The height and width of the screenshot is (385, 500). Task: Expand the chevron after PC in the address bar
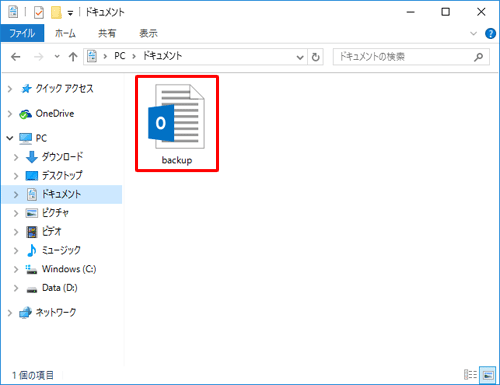(134, 56)
